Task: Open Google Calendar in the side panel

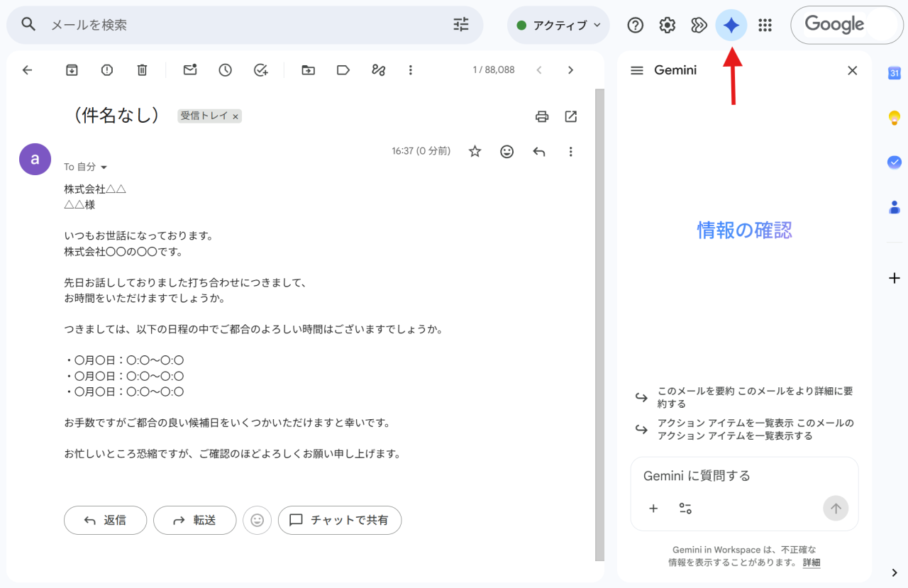Action: (895, 73)
